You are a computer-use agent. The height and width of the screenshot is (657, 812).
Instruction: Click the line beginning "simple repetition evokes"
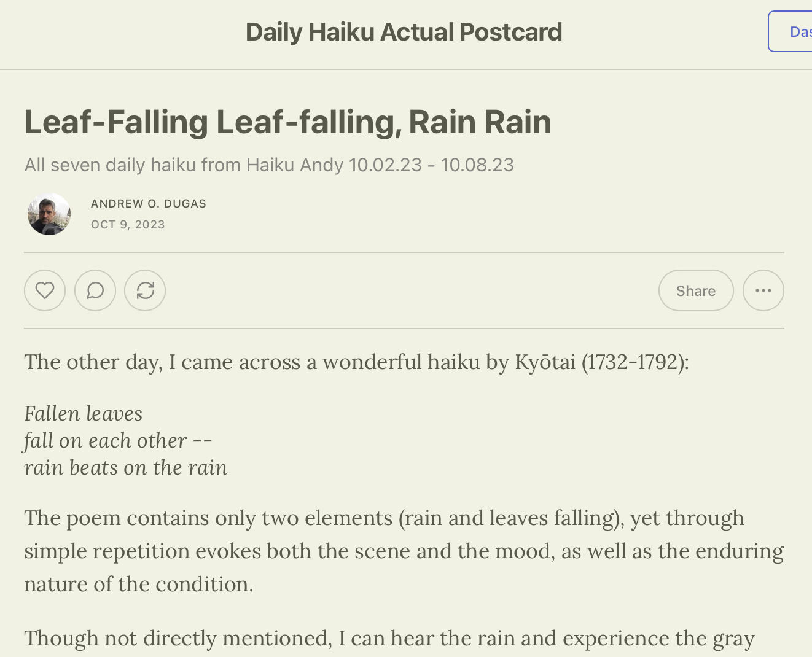click(404, 551)
